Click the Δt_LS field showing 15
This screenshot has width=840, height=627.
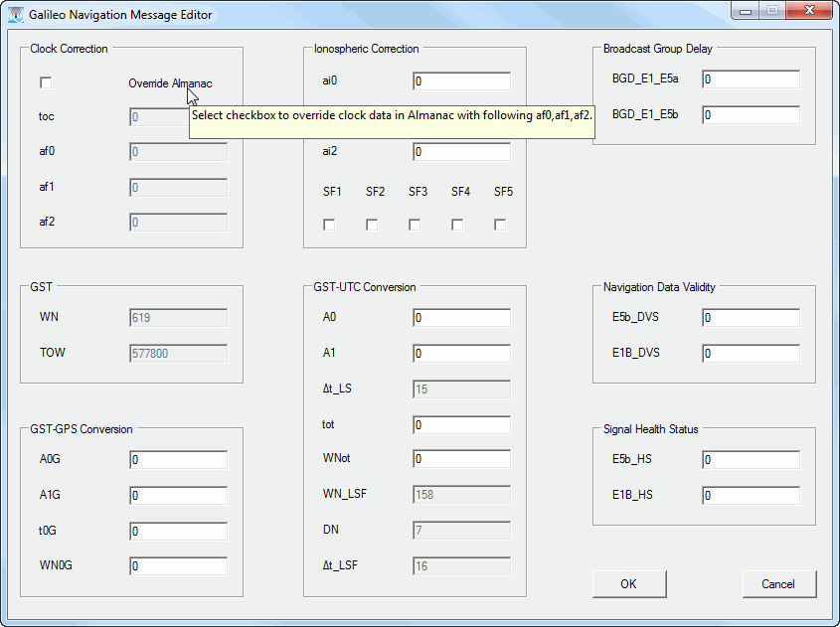click(462, 390)
